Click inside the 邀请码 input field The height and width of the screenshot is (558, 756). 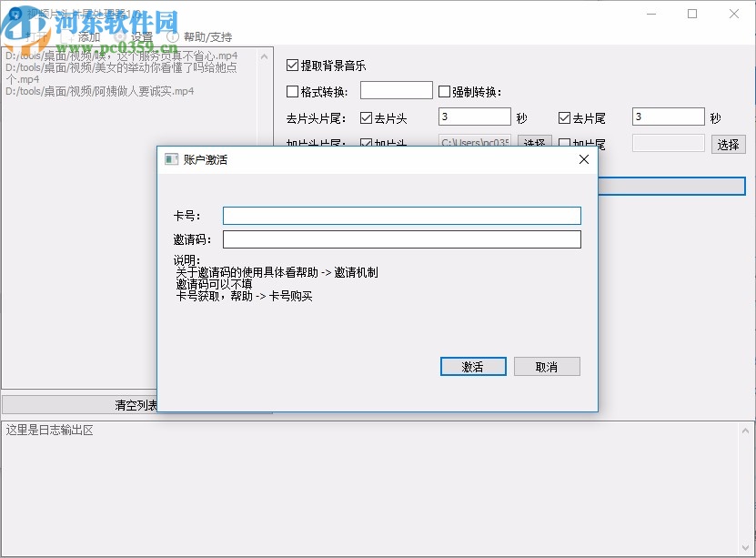(x=402, y=238)
